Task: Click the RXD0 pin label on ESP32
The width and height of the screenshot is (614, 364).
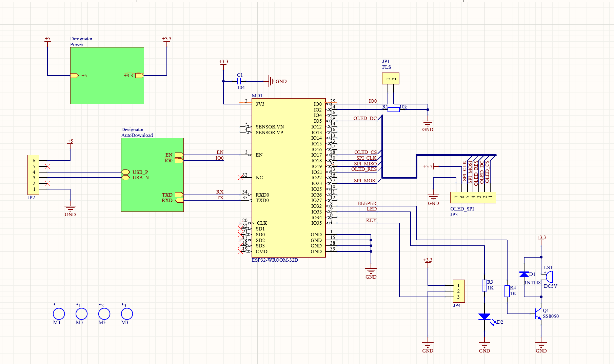Action: (262, 195)
